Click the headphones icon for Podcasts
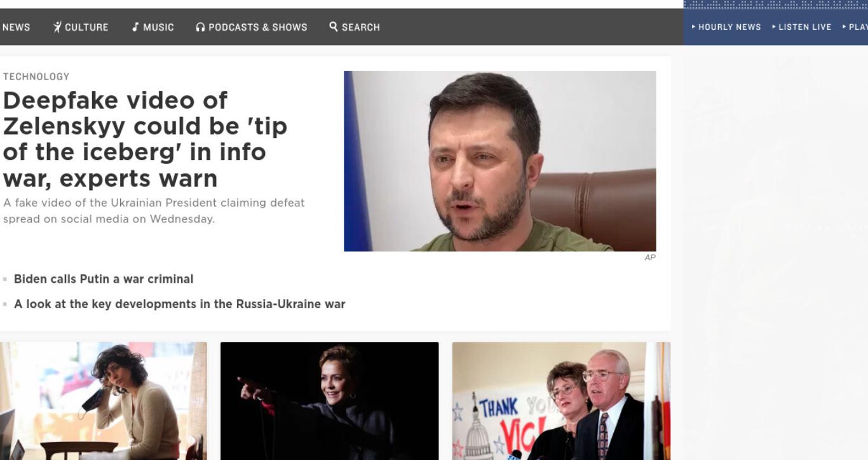The height and width of the screenshot is (460, 868). (200, 27)
